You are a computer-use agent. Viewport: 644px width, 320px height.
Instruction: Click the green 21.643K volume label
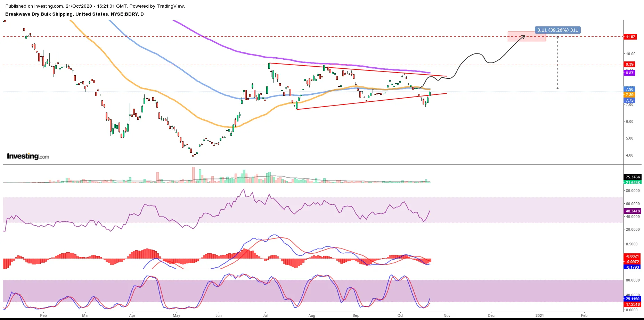point(633,182)
